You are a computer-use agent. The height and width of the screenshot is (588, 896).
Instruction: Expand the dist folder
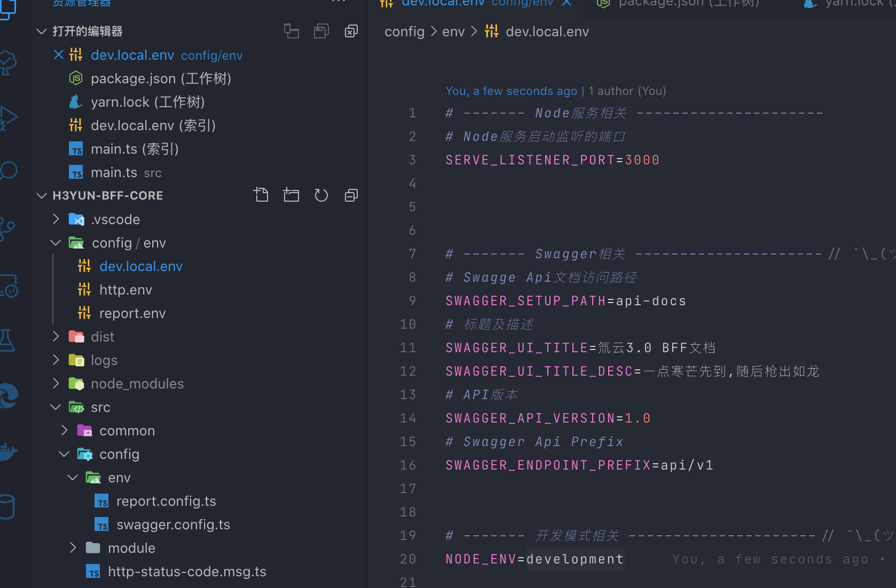pyautogui.click(x=56, y=336)
